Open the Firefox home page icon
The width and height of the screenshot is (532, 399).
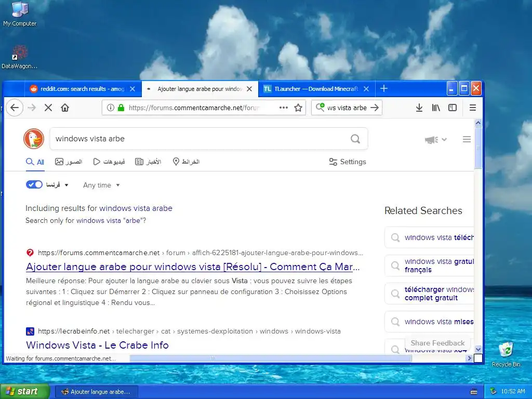pyautogui.click(x=65, y=108)
